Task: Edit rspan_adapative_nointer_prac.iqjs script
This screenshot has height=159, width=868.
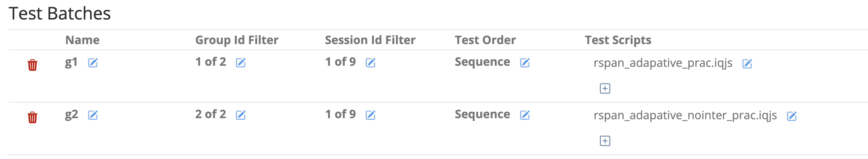Action: click(x=792, y=116)
